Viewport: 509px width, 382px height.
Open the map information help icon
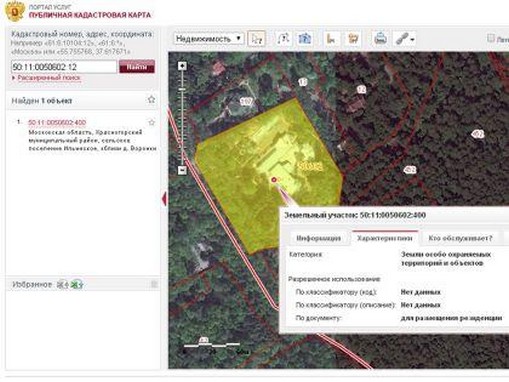coord(305,39)
